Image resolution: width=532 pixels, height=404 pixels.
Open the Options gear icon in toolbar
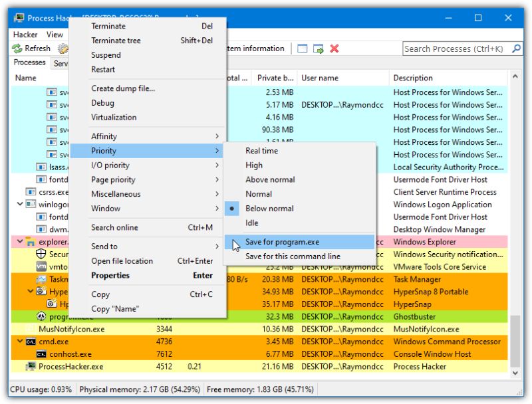click(x=63, y=49)
